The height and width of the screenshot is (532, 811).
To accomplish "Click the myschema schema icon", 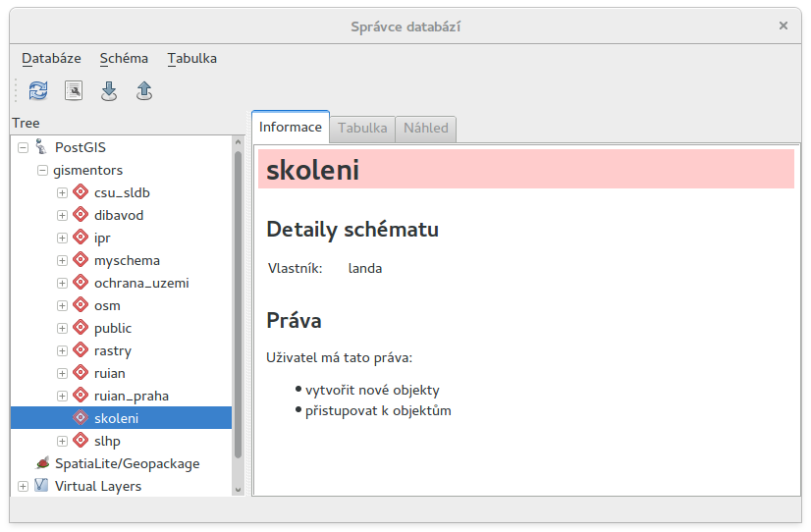I will click(81, 260).
